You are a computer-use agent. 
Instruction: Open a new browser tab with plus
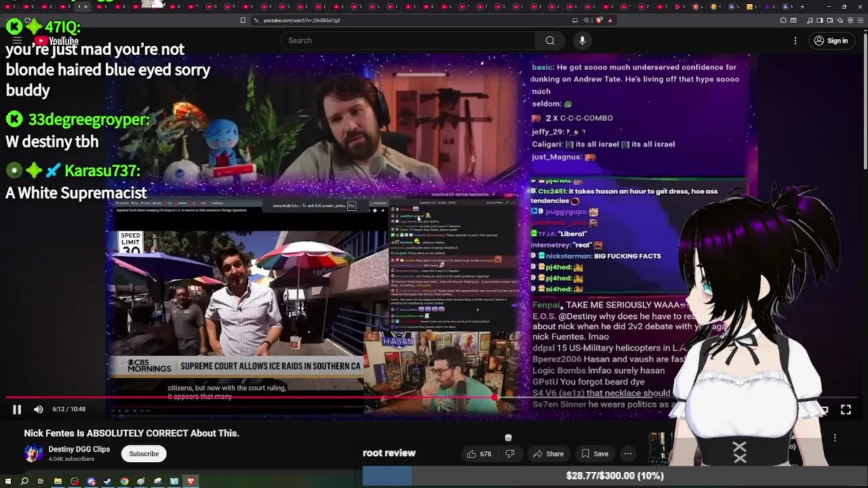pos(802,7)
